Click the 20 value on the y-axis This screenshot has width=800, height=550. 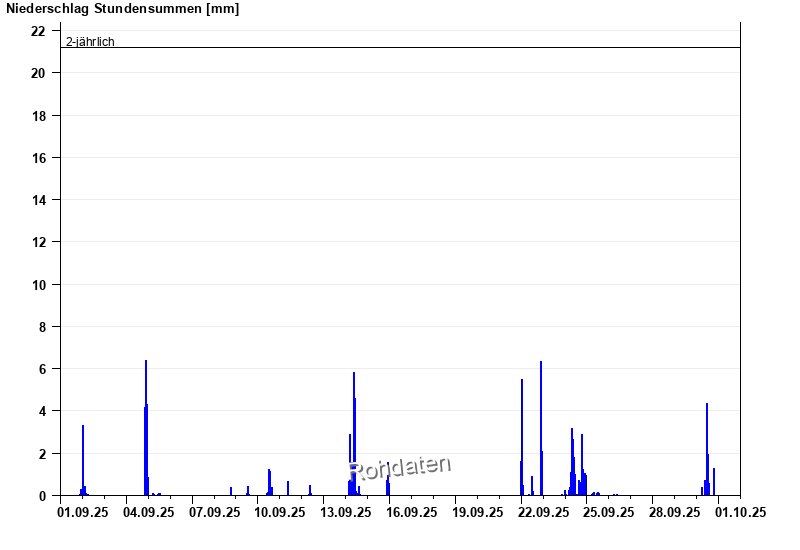coord(38,73)
